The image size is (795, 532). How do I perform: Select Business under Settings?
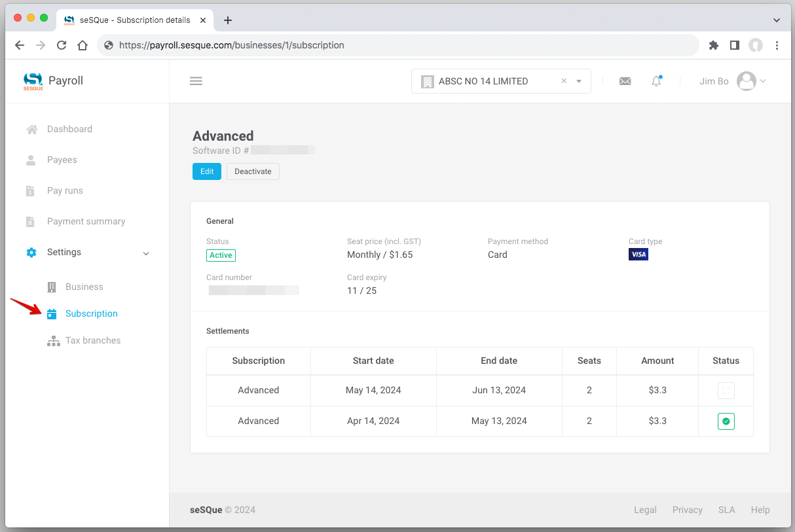[84, 287]
